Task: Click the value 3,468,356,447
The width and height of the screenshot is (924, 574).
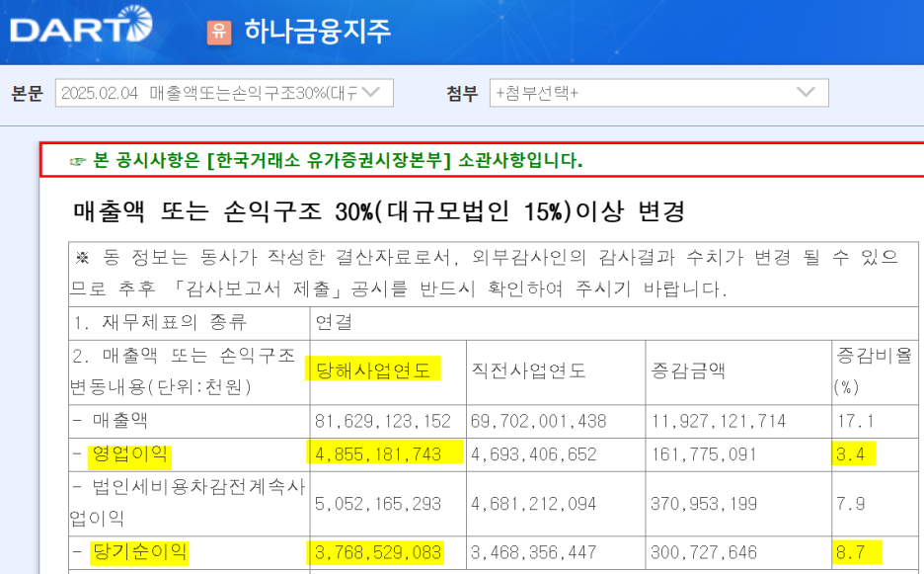Action: coord(533,553)
